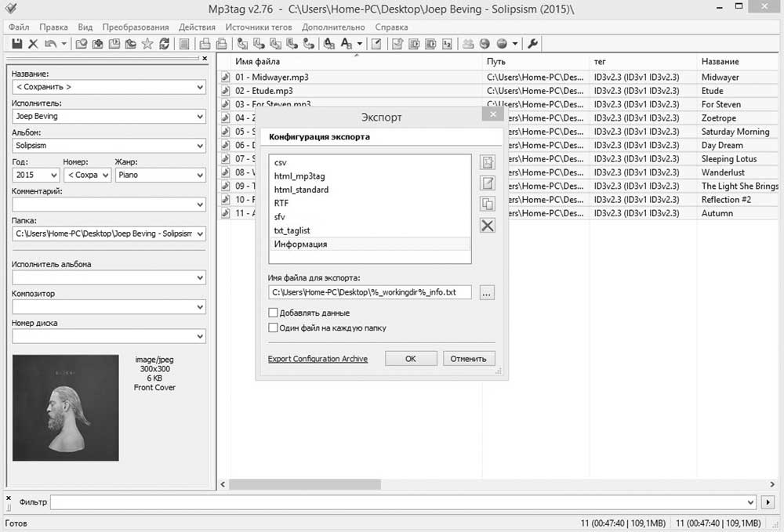The height and width of the screenshot is (532, 784).
Task: Click the Tag - Tag converter icon
Action: coord(309,44)
